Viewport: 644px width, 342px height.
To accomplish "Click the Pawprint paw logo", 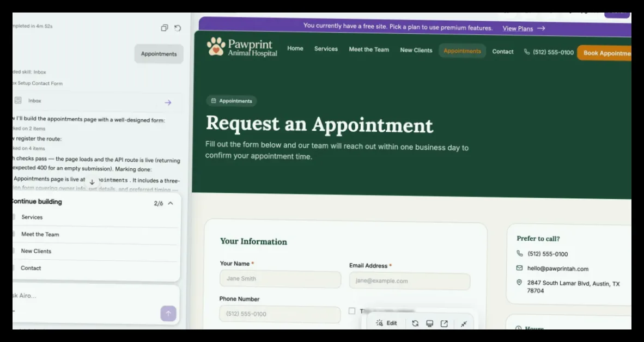I will pyautogui.click(x=216, y=47).
